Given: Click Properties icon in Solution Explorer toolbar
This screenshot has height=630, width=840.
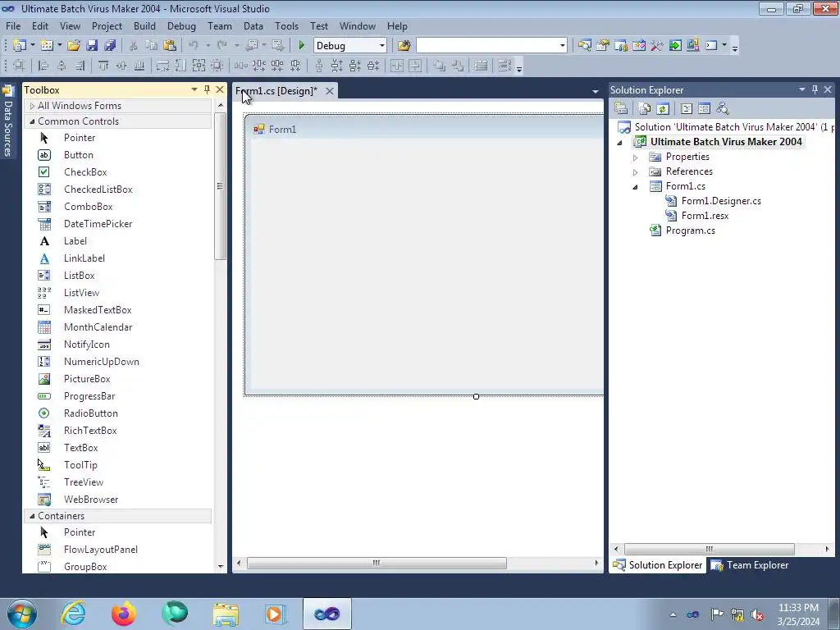Looking at the screenshot, I should 621,109.
